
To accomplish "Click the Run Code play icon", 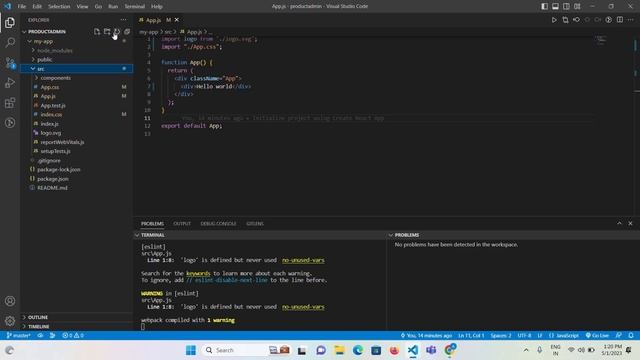I will click(x=554, y=20).
